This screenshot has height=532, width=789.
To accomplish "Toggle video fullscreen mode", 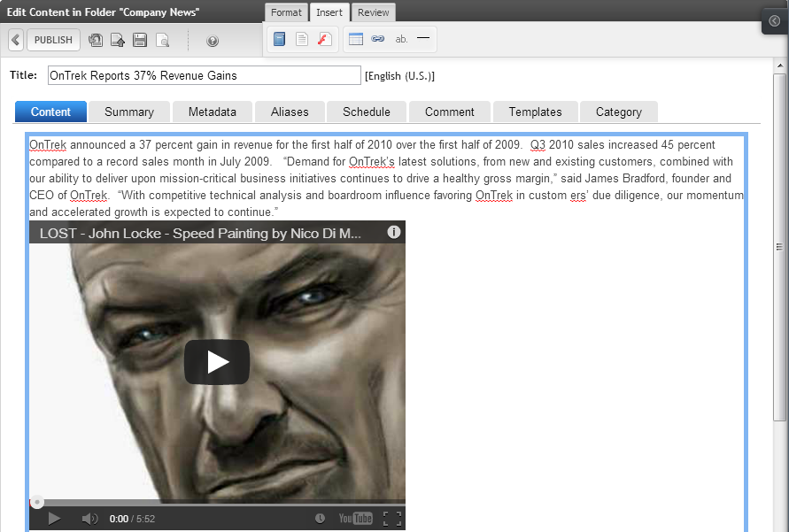I will (x=392, y=519).
